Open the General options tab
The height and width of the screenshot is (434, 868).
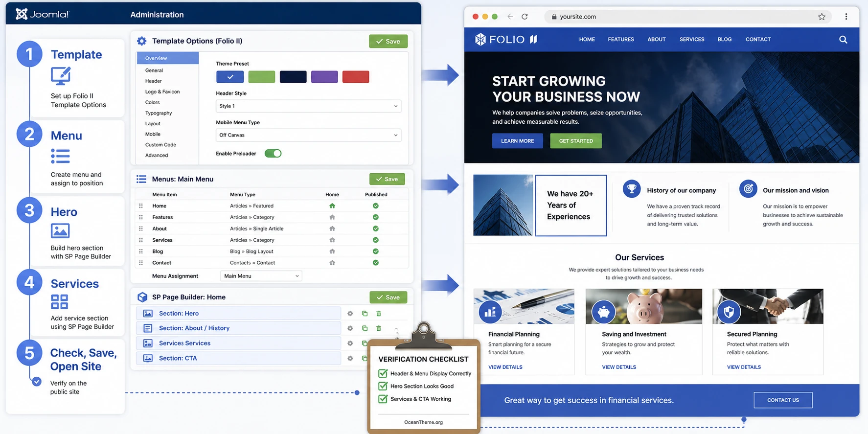[x=154, y=70]
